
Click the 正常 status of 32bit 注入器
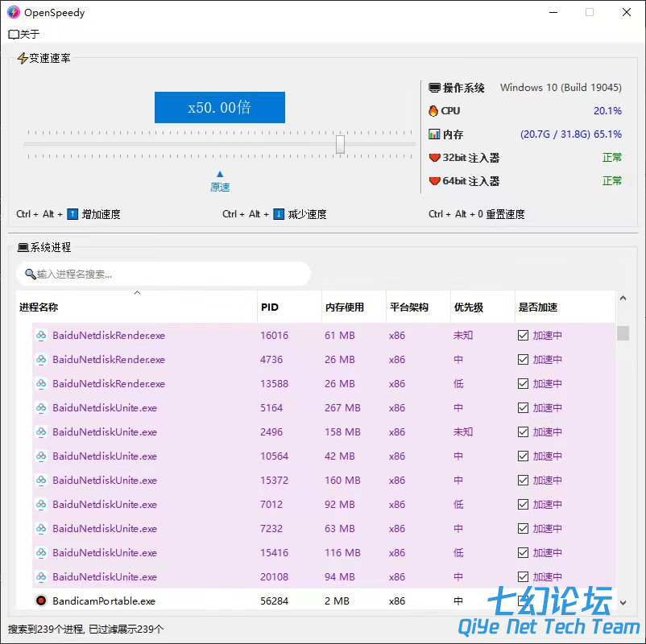pos(612,158)
